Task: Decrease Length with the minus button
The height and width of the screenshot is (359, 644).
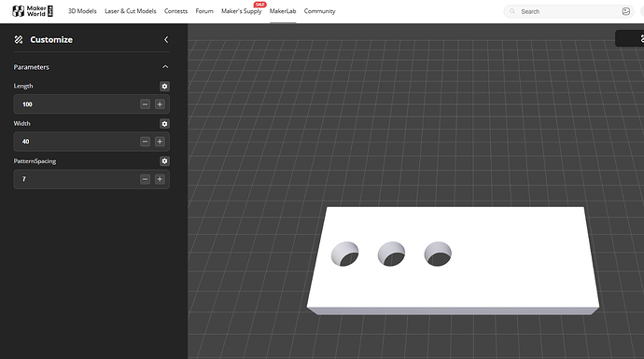Action: (145, 104)
